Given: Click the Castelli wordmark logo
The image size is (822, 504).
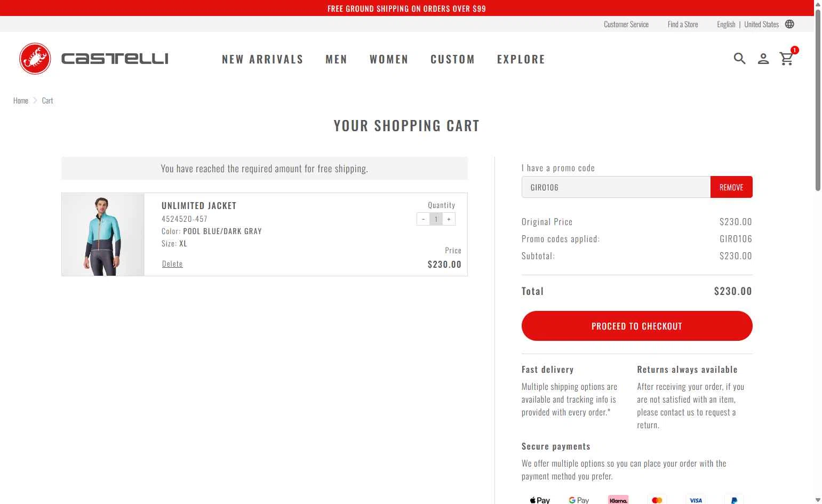Looking at the screenshot, I should coord(115,59).
